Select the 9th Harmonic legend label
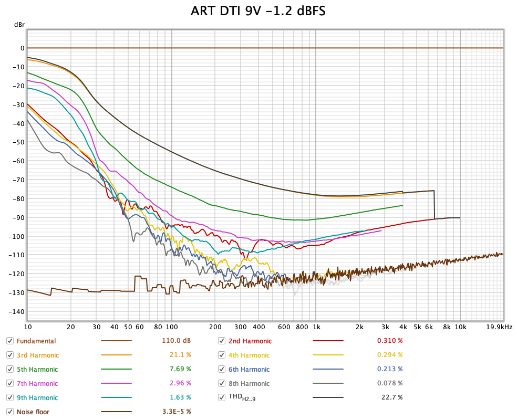The width and height of the screenshot is (517, 420). click(x=37, y=397)
